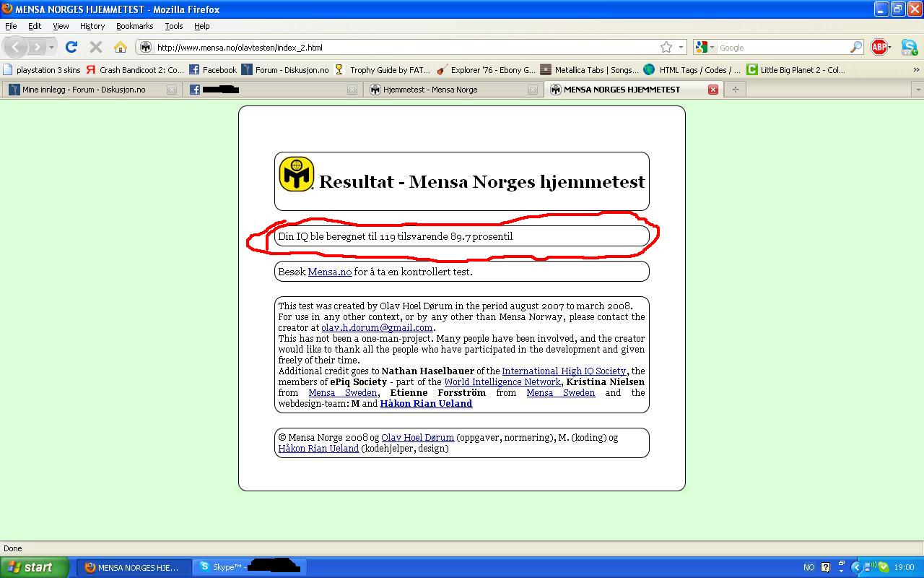Click Olav Hoel Dørum footer link
The image size is (924, 578).
click(417, 437)
